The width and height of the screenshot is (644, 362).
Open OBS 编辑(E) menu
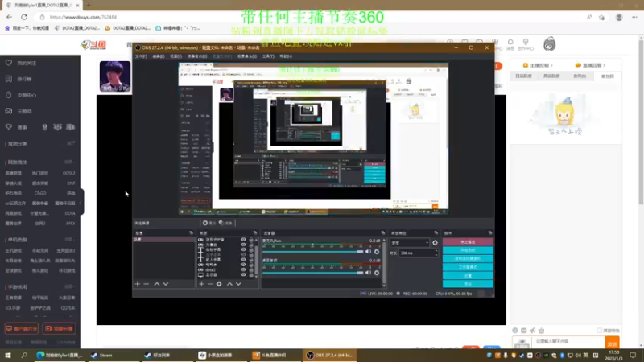point(159,56)
